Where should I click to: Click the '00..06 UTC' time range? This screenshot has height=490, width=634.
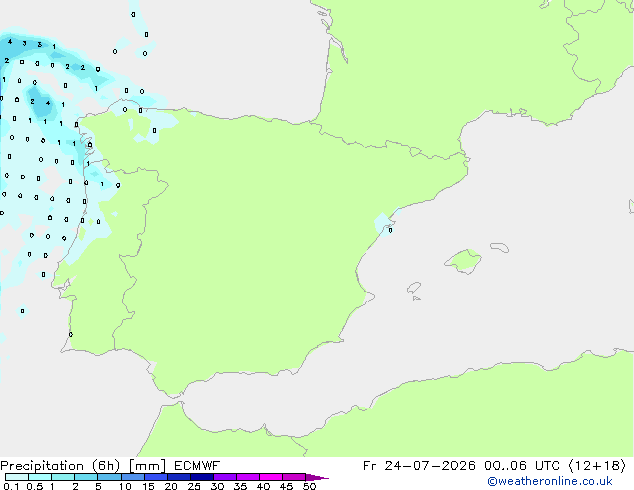pyautogui.click(x=522, y=466)
